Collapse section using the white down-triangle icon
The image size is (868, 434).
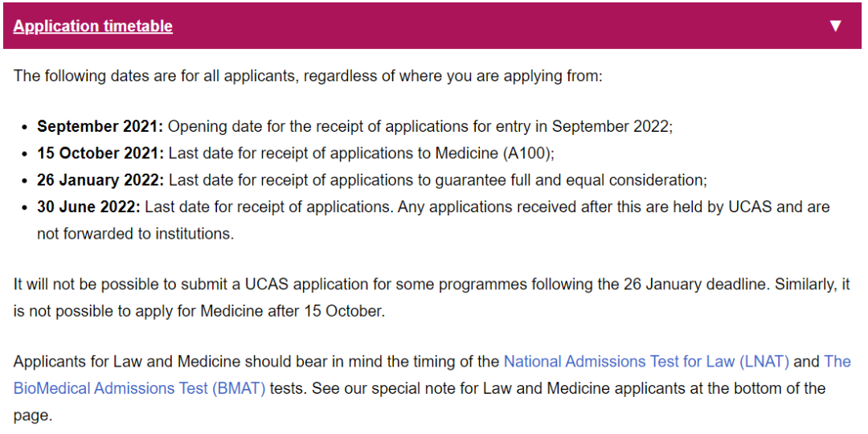point(835,26)
